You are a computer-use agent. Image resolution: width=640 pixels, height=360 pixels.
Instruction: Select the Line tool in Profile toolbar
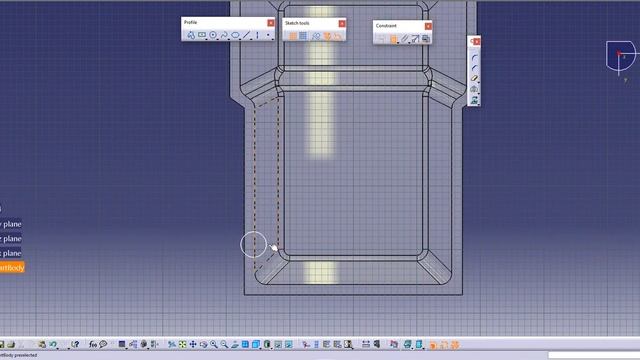tap(246, 35)
